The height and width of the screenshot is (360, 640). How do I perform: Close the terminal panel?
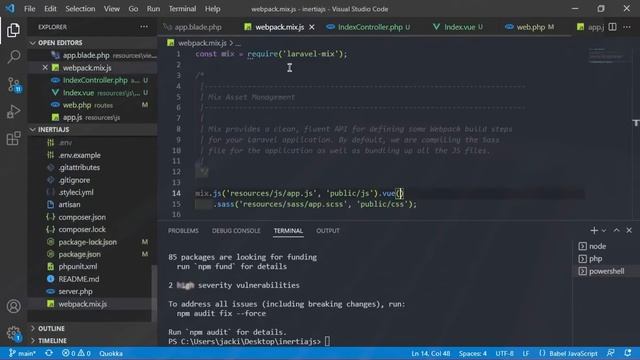pyautogui.click(x=629, y=231)
